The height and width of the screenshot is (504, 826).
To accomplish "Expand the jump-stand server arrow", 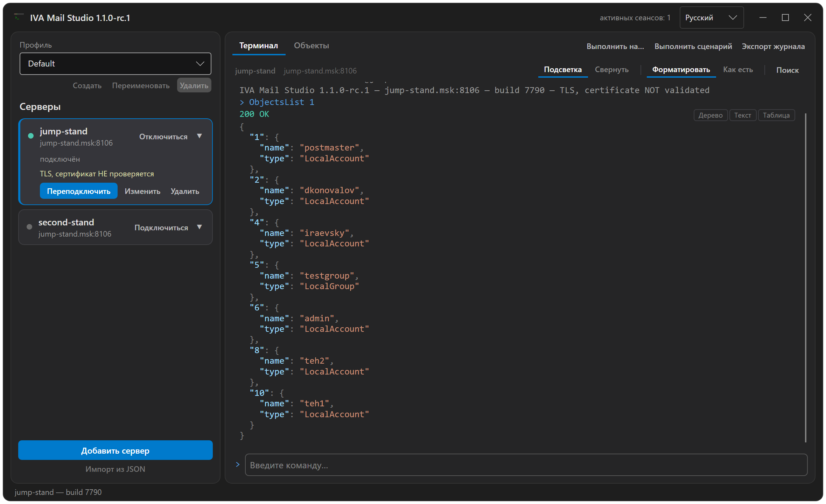I will (x=199, y=136).
